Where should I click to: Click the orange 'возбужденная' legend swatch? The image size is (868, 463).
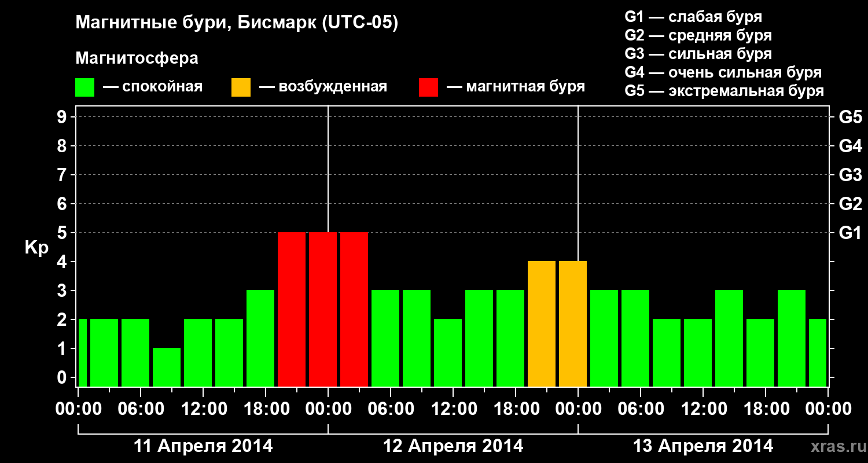(x=241, y=87)
